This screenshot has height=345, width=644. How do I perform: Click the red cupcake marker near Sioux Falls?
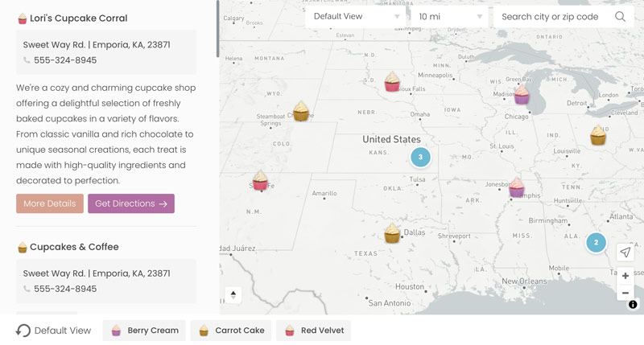pyautogui.click(x=392, y=82)
